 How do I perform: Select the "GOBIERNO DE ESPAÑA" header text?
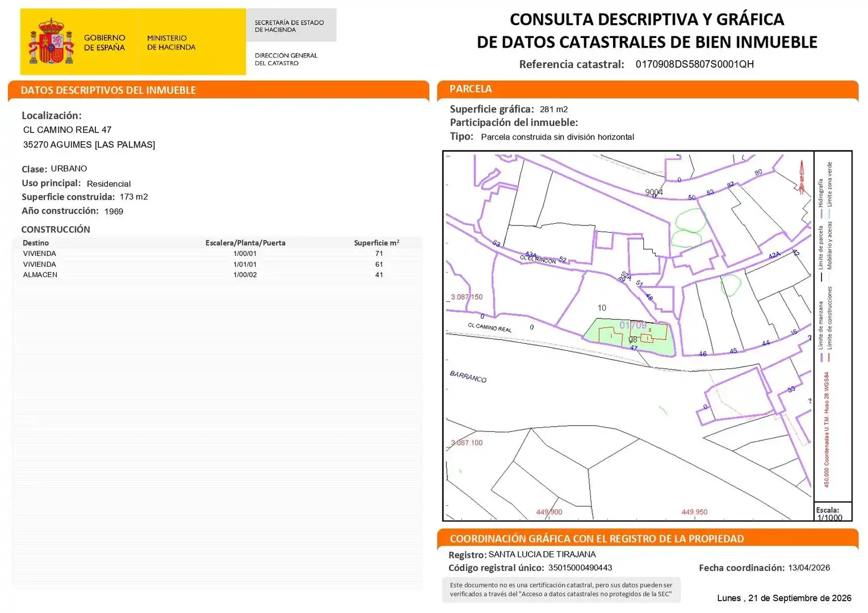pos(104,43)
